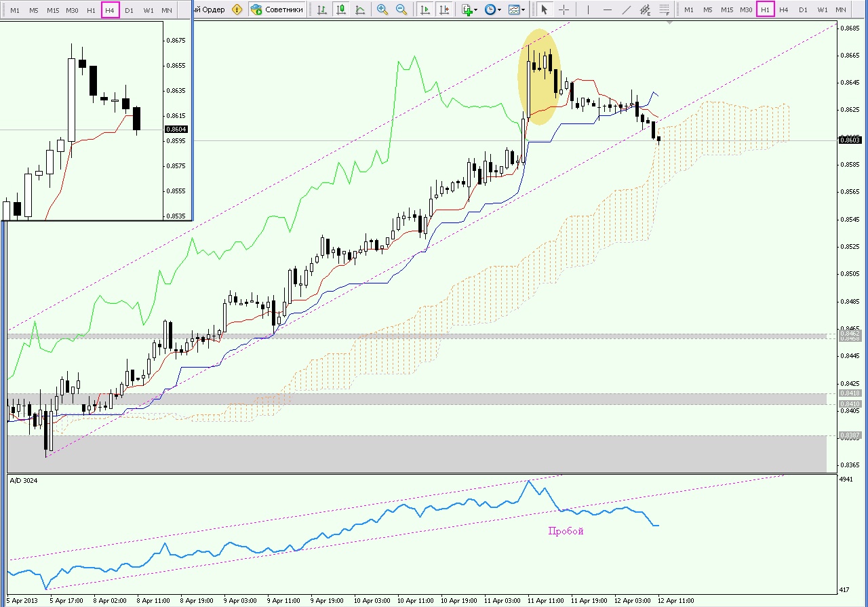
Task: Select the line chart display icon
Action: coord(359,9)
